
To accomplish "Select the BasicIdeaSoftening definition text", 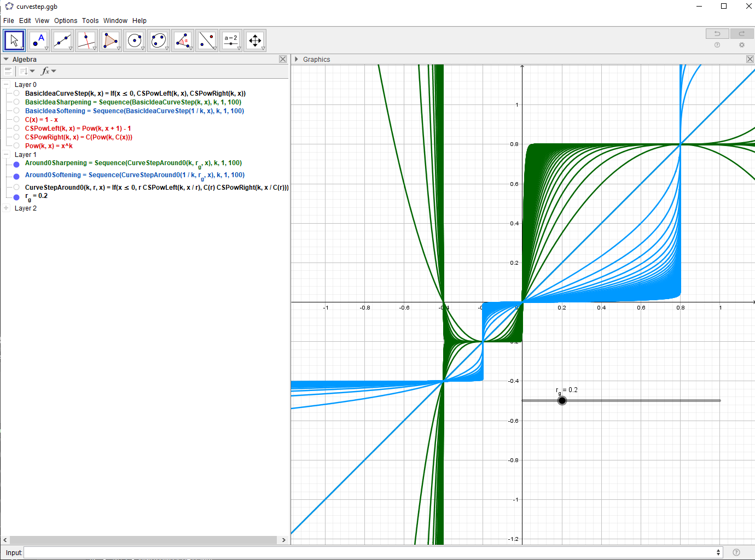I will 135,111.
